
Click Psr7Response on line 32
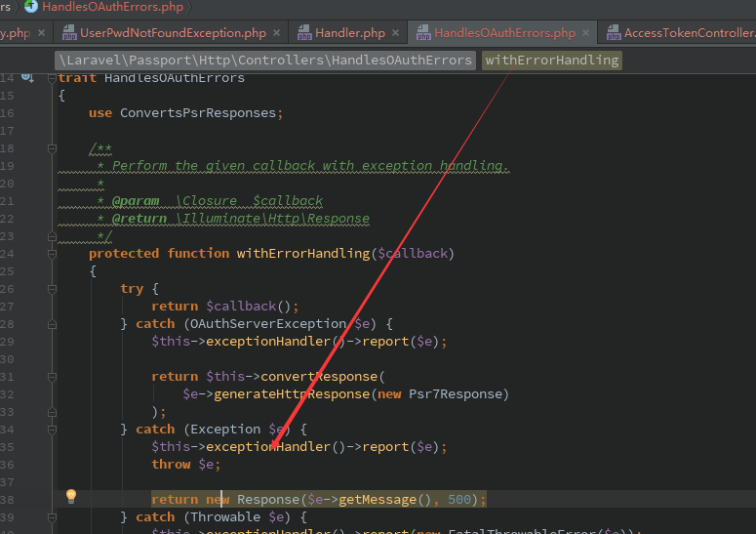456,394
